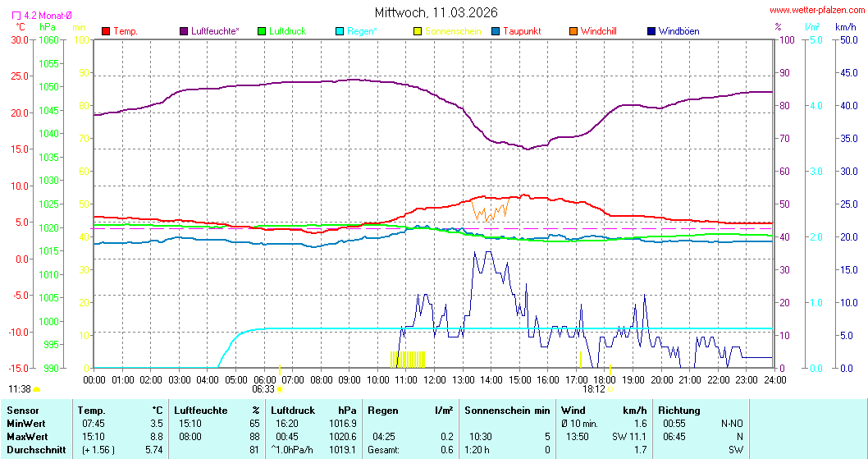This screenshot has width=868, height=459.
Task: Click the magenta 4.2 Monat-Ø square marker
Action: click(x=18, y=16)
